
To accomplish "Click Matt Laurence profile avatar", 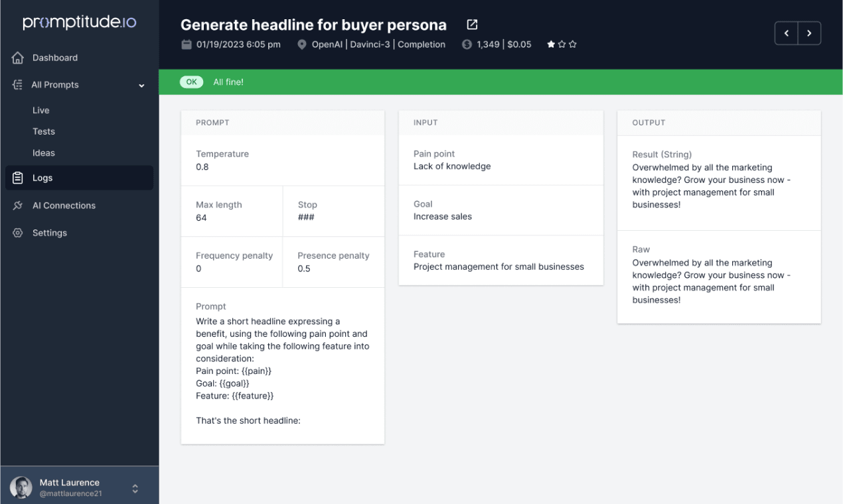I will [x=21, y=487].
